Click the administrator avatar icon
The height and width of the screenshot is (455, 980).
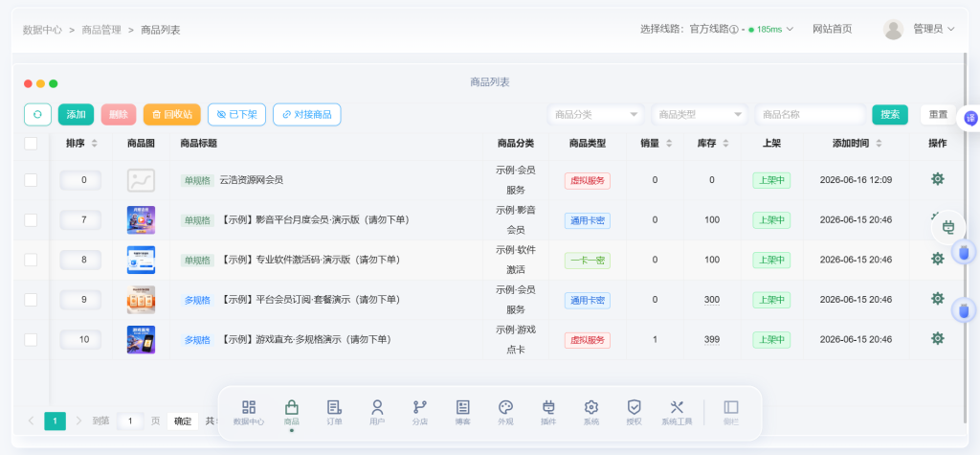click(x=893, y=30)
